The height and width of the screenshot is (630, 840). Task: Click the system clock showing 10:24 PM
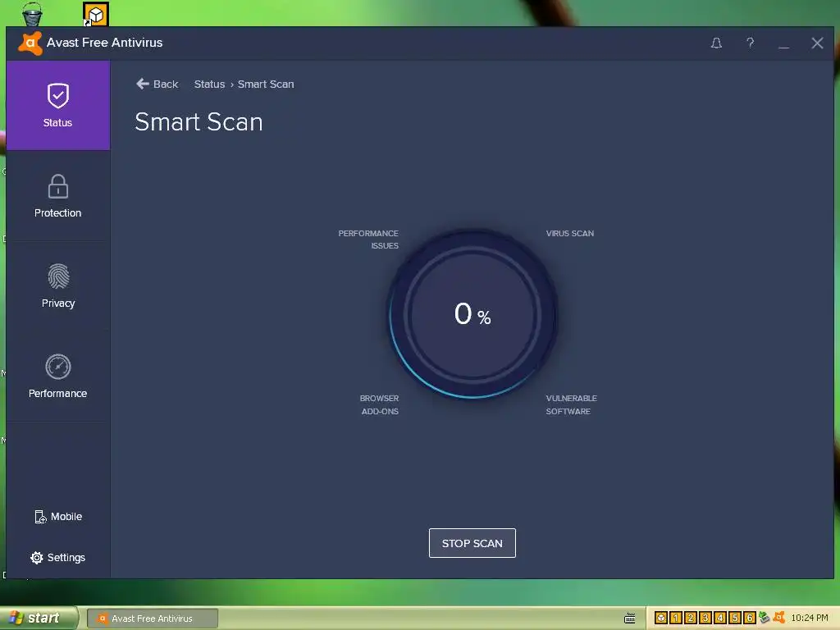click(810, 619)
